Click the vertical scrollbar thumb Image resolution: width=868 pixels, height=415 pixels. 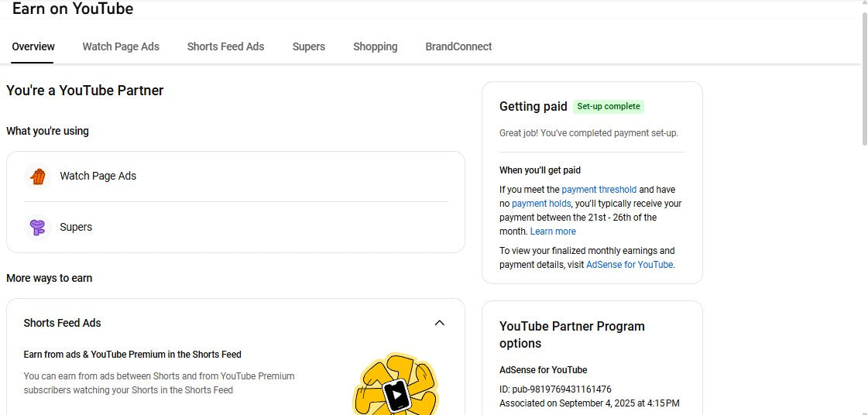(864, 77)
